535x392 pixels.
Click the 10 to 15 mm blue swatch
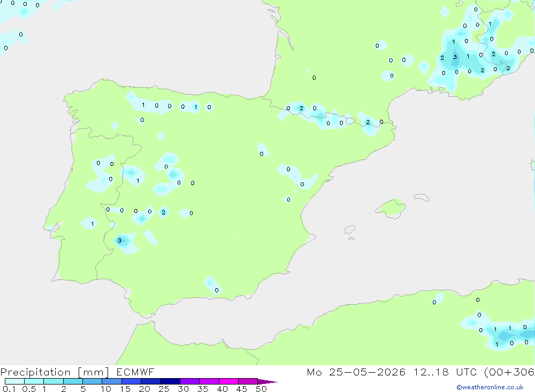tap(112, 381)
